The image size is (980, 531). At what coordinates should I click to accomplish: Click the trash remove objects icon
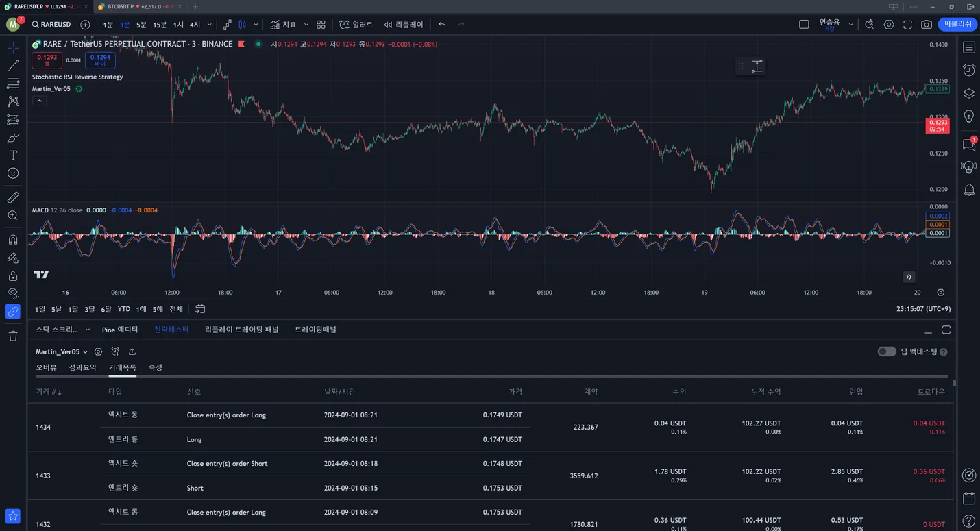click(x=13, y=336)
